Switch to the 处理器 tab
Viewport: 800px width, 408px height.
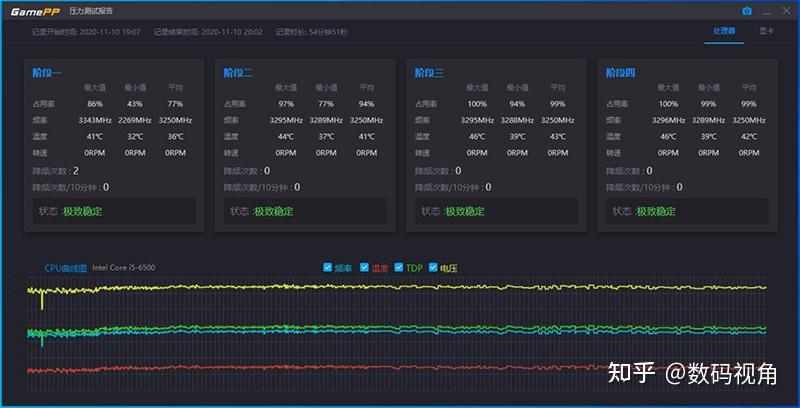click(724, 31)
